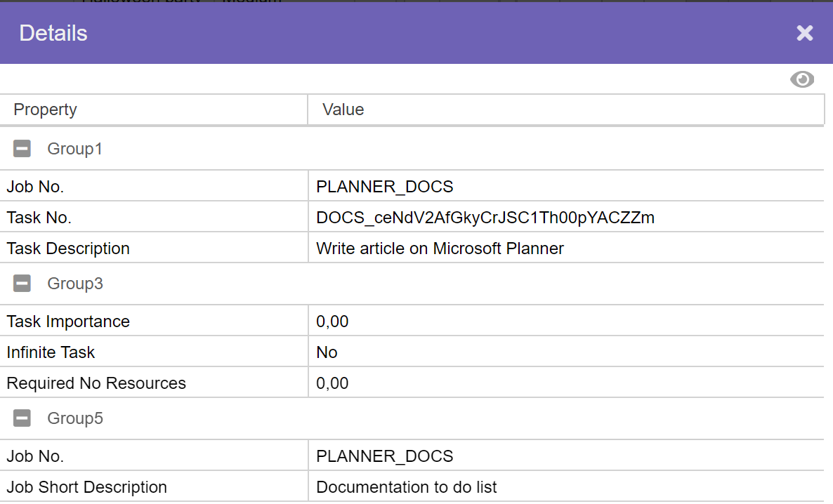Click the Infinite Task value No
Screen dimensions: 833x504
pyautogui.click(x=327, y=352)
